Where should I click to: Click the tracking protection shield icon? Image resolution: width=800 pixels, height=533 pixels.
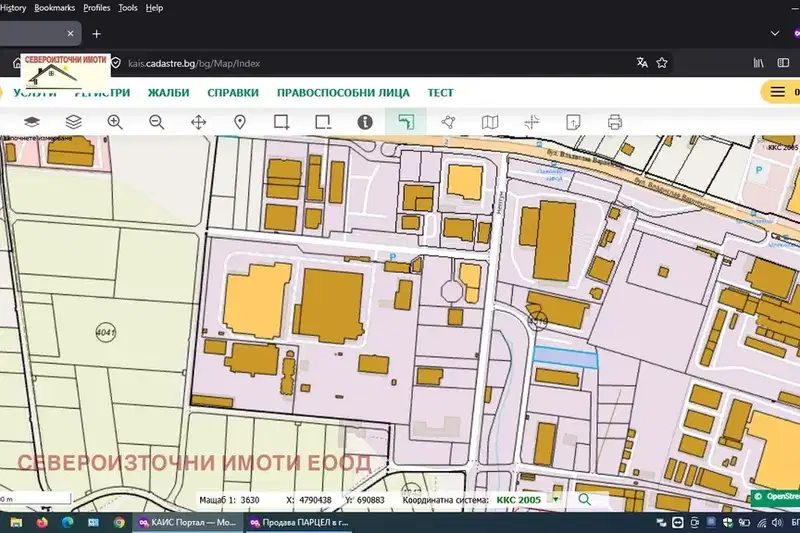[x=116, y=63]
